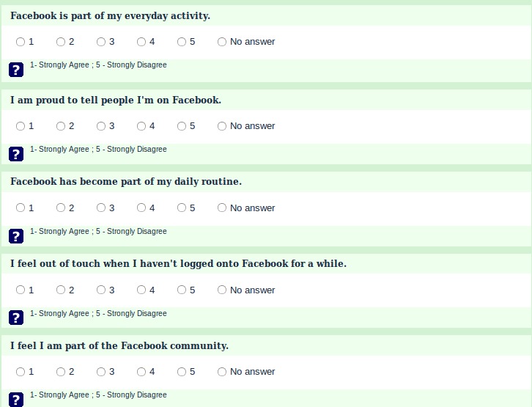Select 2 for 'part of my daily routine'
532x407 pixels.
pos(61,208)
